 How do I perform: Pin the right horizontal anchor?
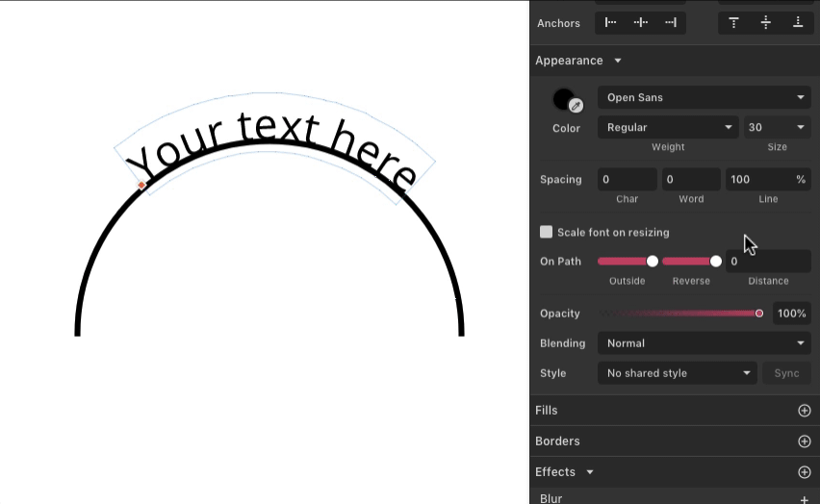pos(671,22)
